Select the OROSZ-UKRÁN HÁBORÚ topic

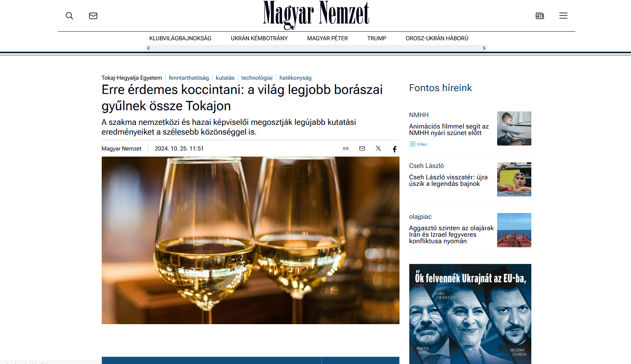coord(437,38)
